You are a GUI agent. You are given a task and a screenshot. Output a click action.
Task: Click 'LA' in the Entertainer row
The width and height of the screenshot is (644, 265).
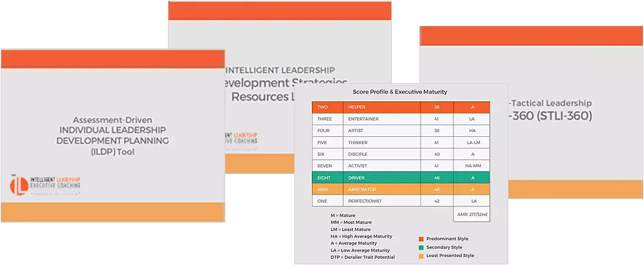[471, 119]
